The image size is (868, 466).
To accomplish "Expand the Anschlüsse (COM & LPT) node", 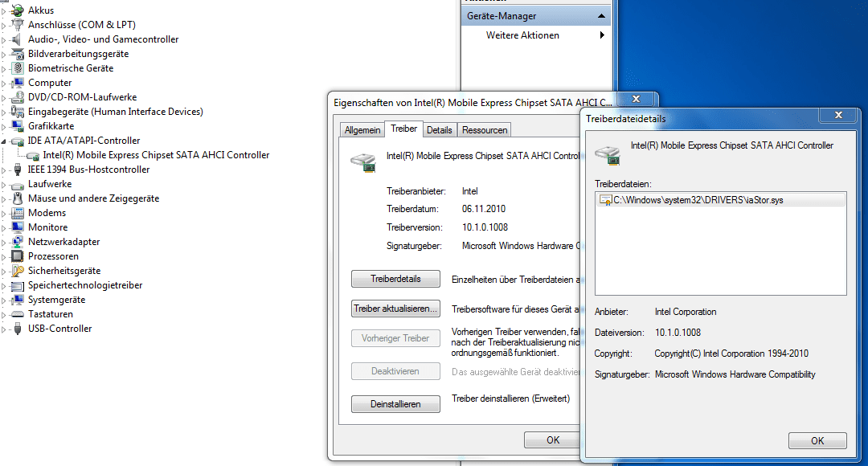I will pos(4,25).
